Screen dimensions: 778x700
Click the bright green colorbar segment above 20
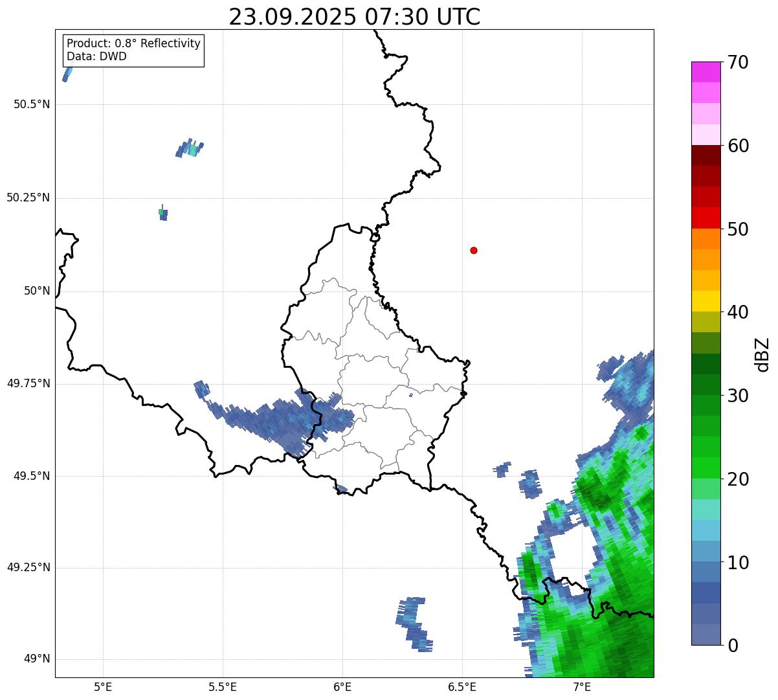(x=706, y=468)
